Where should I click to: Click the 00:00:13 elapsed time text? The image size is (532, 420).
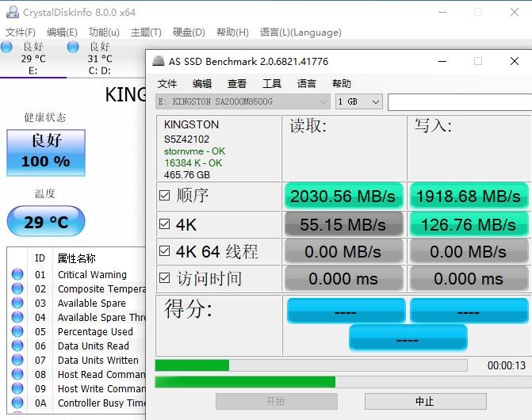[x=507, y=365]
